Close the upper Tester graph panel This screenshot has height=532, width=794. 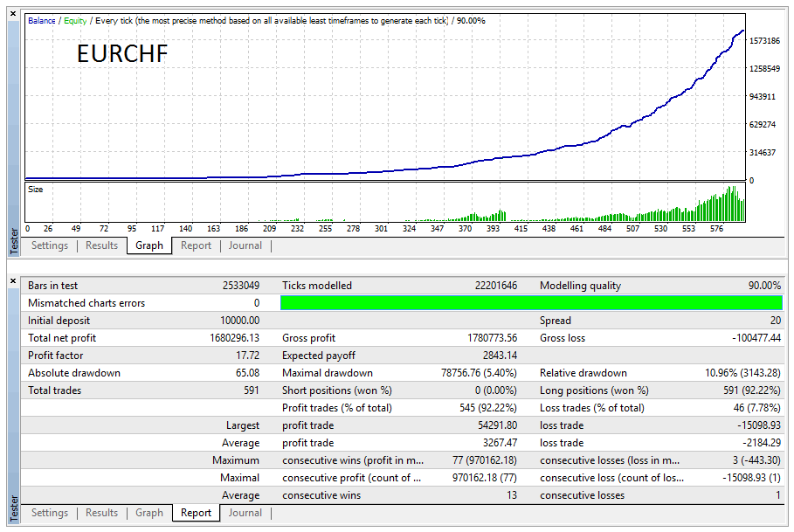click(x=13, y=14)
